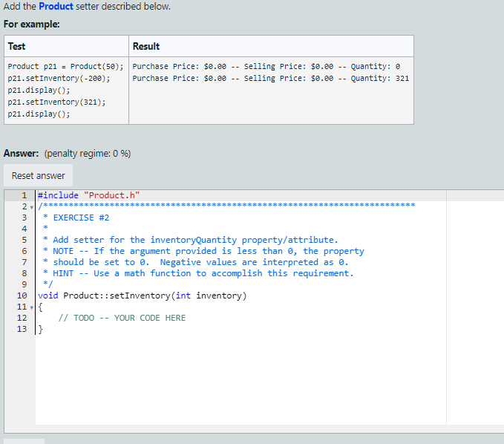Click the result line ending Quantity: 321
Viewport: 504px width, 444px height.
(271, 79)
